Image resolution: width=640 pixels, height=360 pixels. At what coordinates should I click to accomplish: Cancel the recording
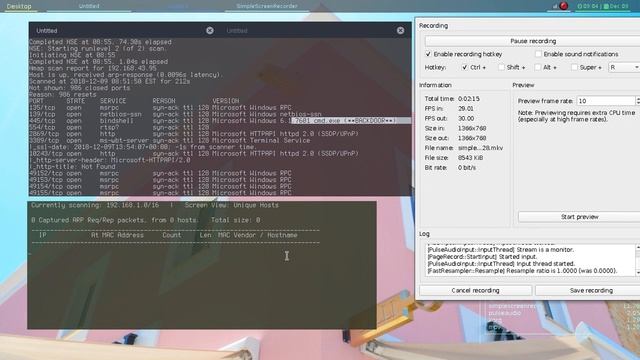tap(476, 290)
